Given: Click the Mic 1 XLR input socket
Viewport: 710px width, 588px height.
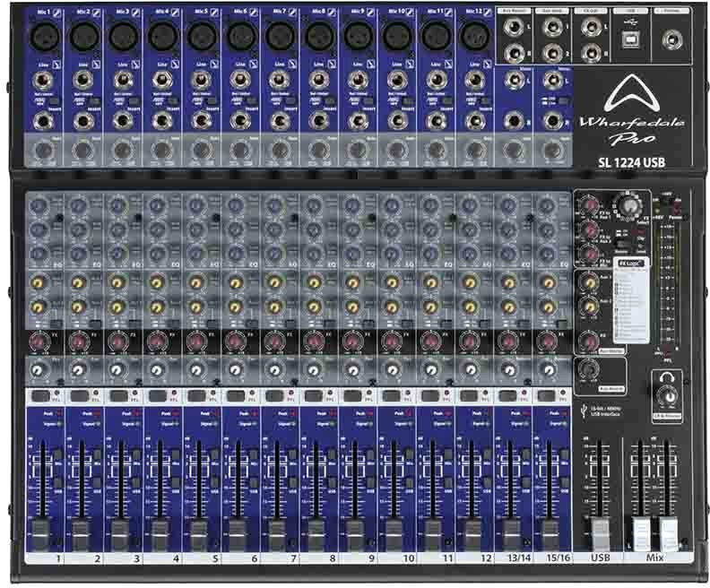Looking at the screenshot, I should 45,36.
